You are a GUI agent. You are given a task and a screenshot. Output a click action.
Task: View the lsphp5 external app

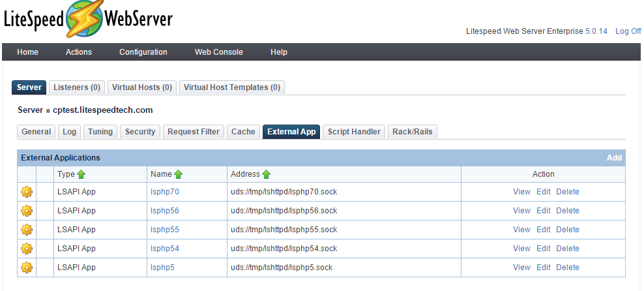click(x=521, y=268)
